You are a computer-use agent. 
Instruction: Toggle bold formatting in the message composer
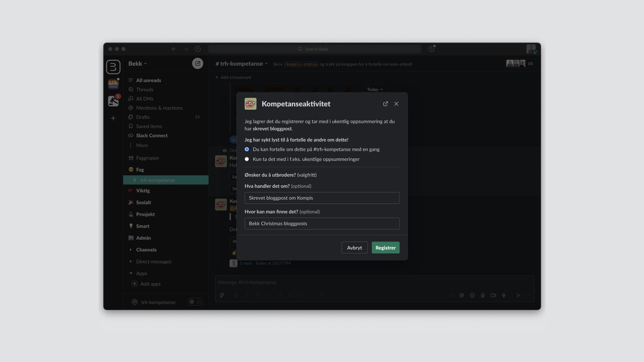pyautogui.click(x=236, y=295)
